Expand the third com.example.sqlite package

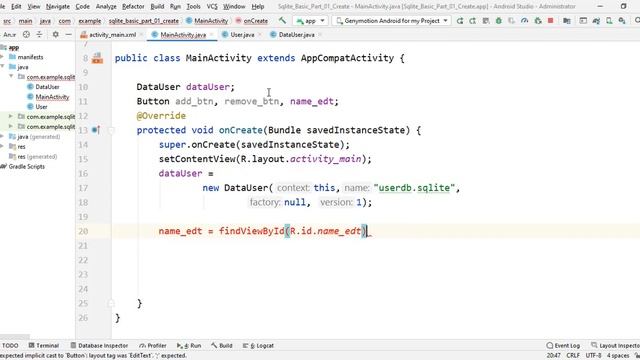pyautogui.click(x=11, y=127)
